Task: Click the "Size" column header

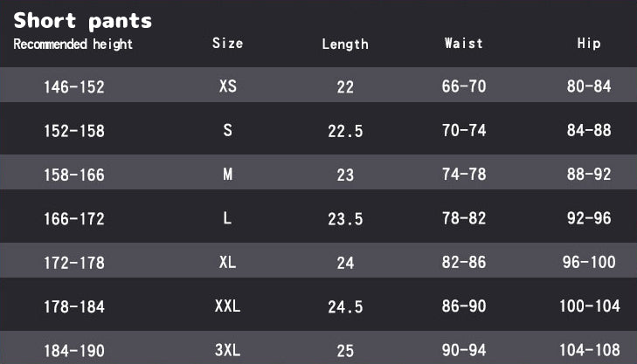Action: click(227, 43)
